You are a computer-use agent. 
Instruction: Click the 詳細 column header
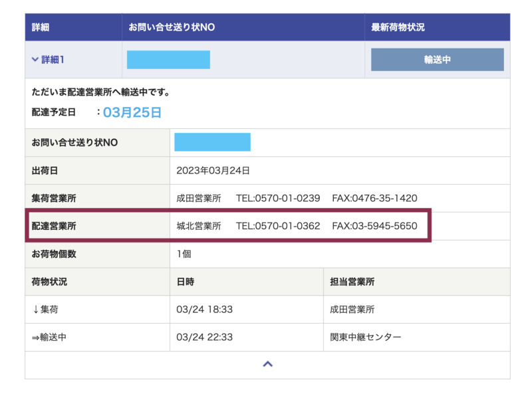[41, 28]
